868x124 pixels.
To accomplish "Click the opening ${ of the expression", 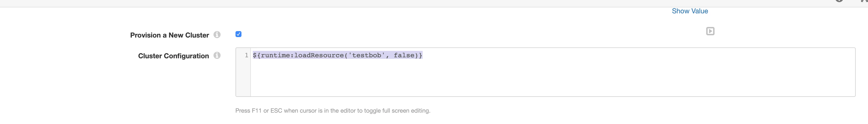I will tap(256, 55).
